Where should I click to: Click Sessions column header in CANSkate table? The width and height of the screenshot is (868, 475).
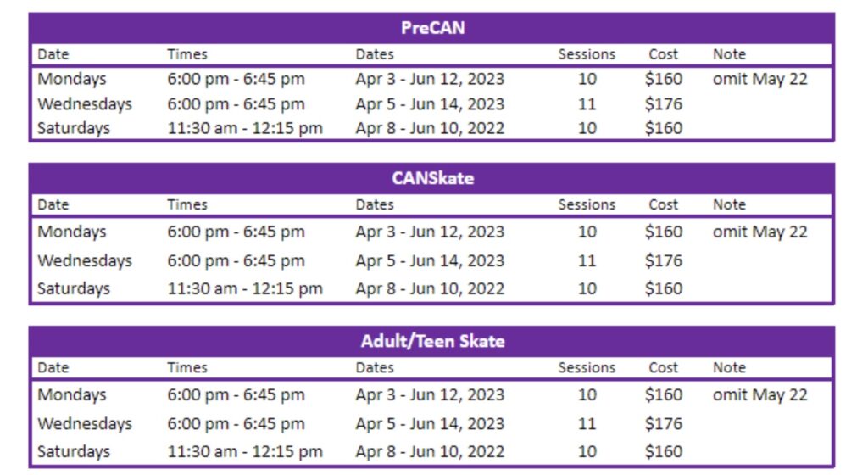[587, 204]
